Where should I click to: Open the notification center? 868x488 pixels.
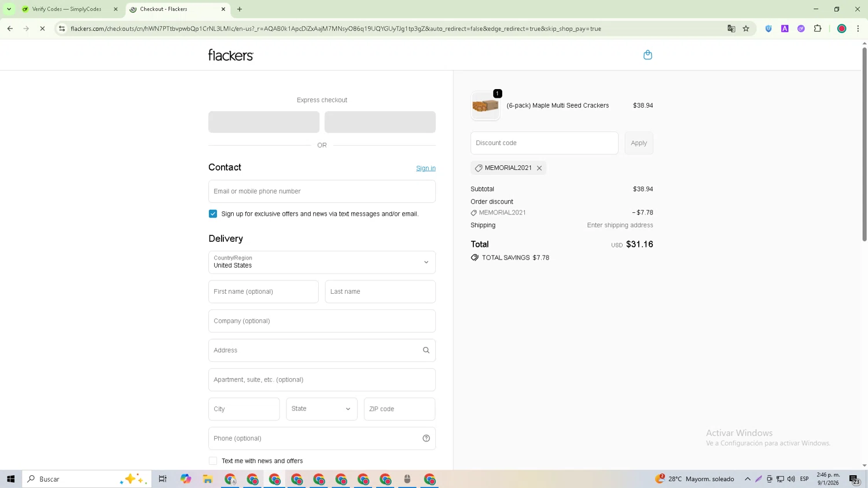[855, 479]
